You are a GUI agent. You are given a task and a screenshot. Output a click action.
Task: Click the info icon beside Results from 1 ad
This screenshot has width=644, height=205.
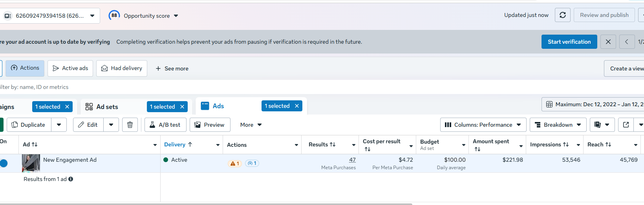(71, 179)
